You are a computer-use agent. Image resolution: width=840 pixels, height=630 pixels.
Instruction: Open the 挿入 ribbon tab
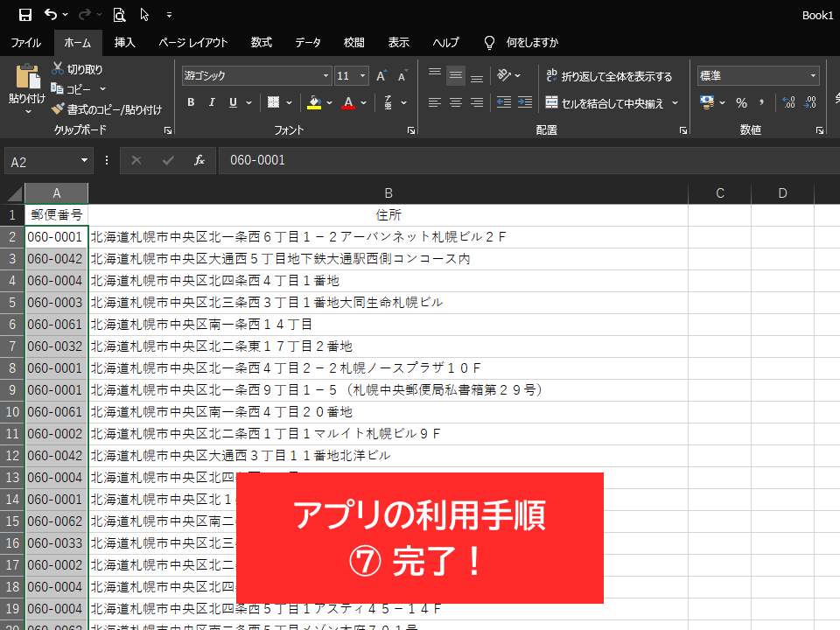(125, 42)
